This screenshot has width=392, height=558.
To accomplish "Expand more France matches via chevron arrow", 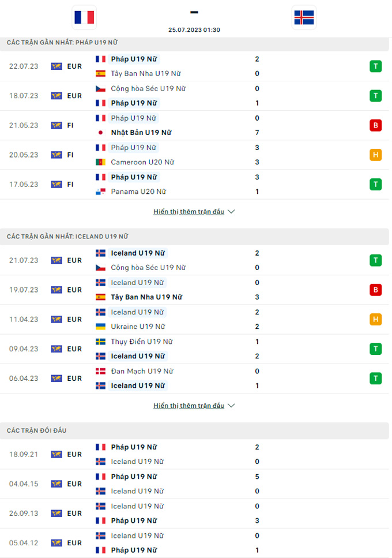I will (231, 212).
